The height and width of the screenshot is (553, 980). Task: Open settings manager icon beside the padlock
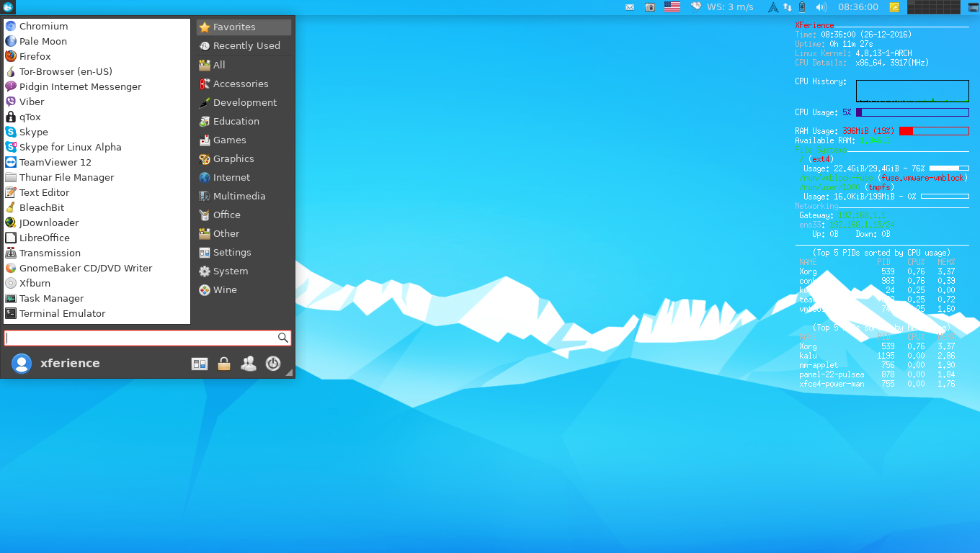200,364
